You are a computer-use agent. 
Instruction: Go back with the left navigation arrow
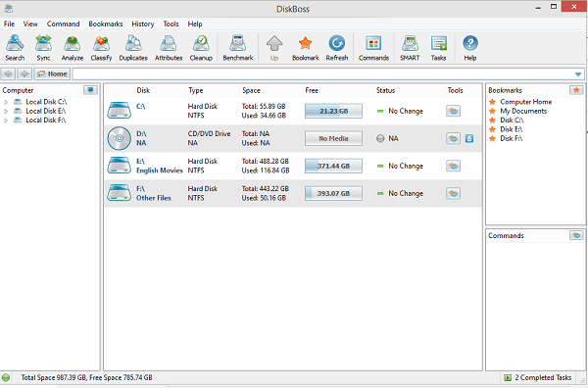(8, 73)
